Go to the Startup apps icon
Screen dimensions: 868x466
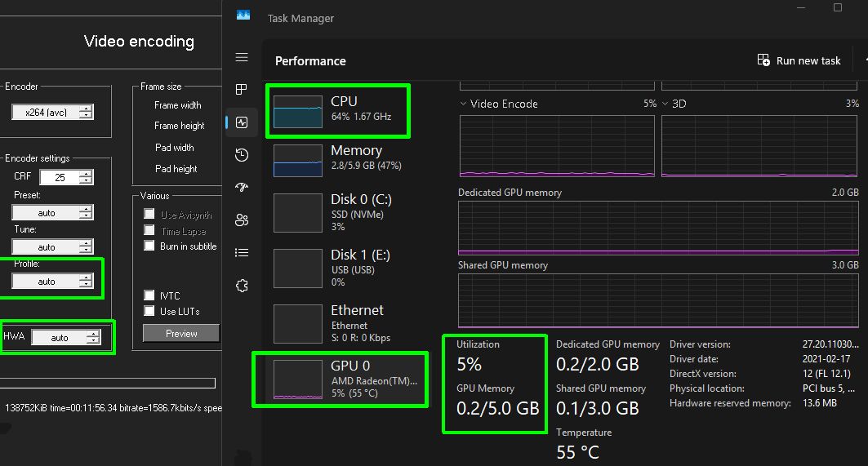point(241,187)
